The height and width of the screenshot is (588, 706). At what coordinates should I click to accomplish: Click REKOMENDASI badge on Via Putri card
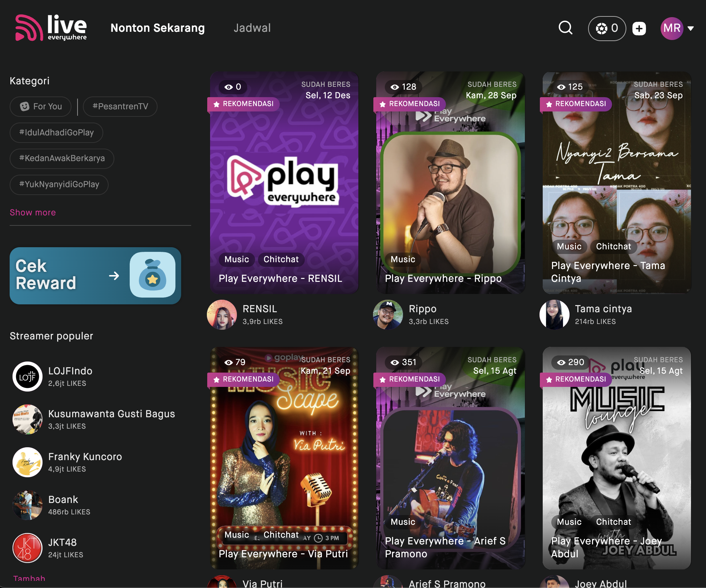[244, 379]
